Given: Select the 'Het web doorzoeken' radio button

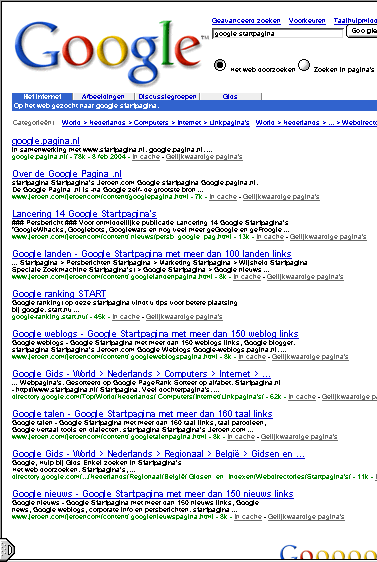Looking at the screenshot, I should click(x=220, y=65).
